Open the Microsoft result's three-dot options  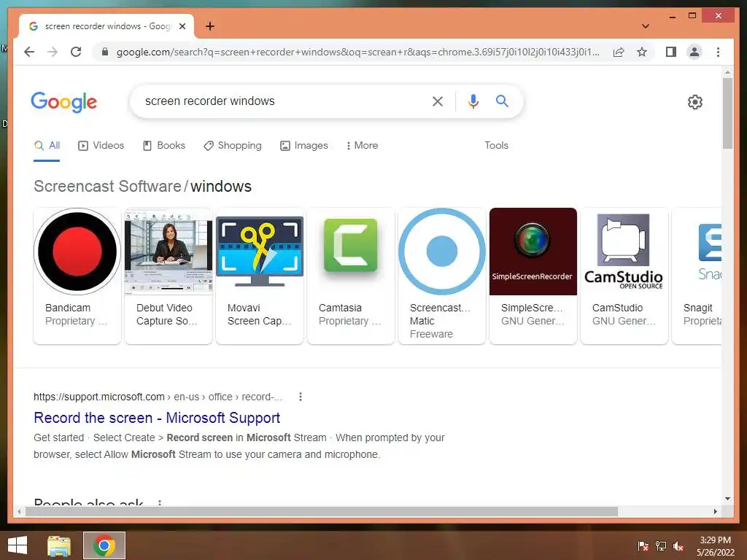coord(300,397)
